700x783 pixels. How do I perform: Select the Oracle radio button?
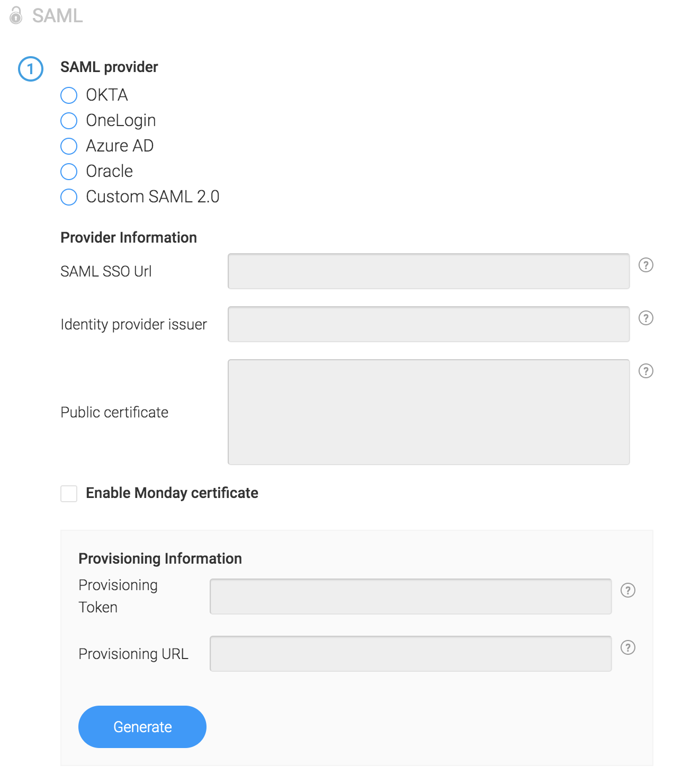(x=69, y=172)
